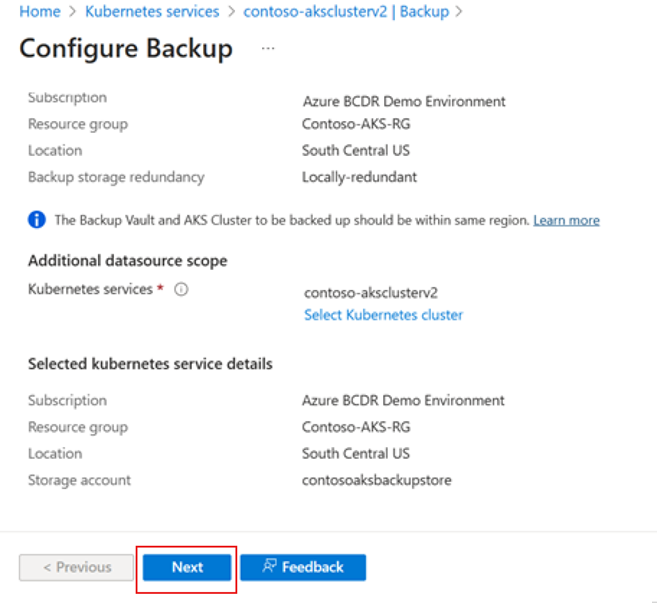Click the blue information icon
This screenshot has height=603, width=657.
pyautogui.click(x=37, y=220)
